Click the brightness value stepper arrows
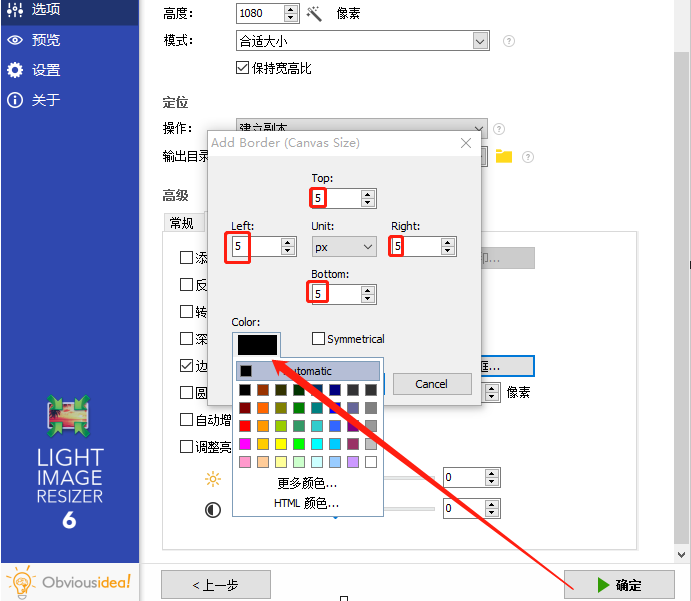Image resolution: width=691 pixels, height=601 pixels. (x=492, y=478)
